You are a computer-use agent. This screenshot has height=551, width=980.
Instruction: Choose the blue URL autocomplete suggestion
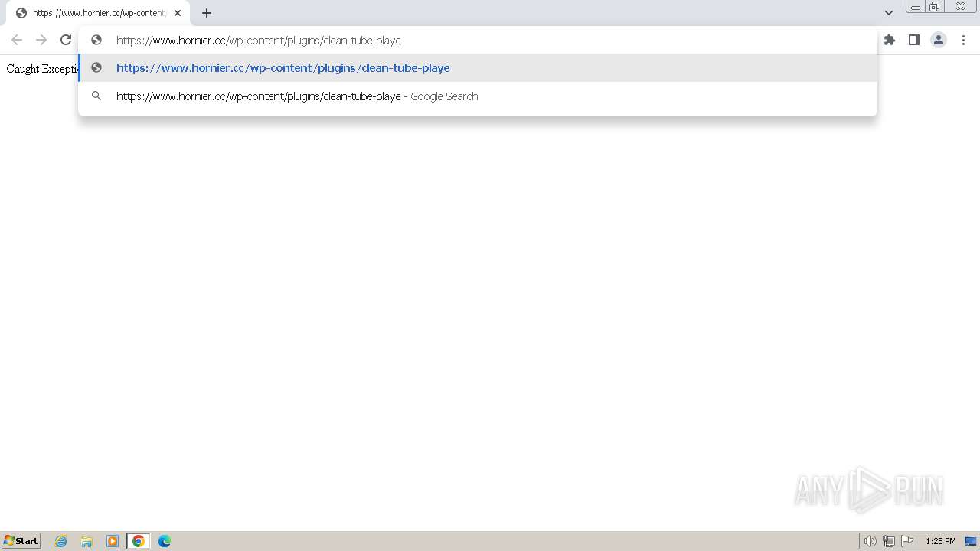[x=478, y=67]
